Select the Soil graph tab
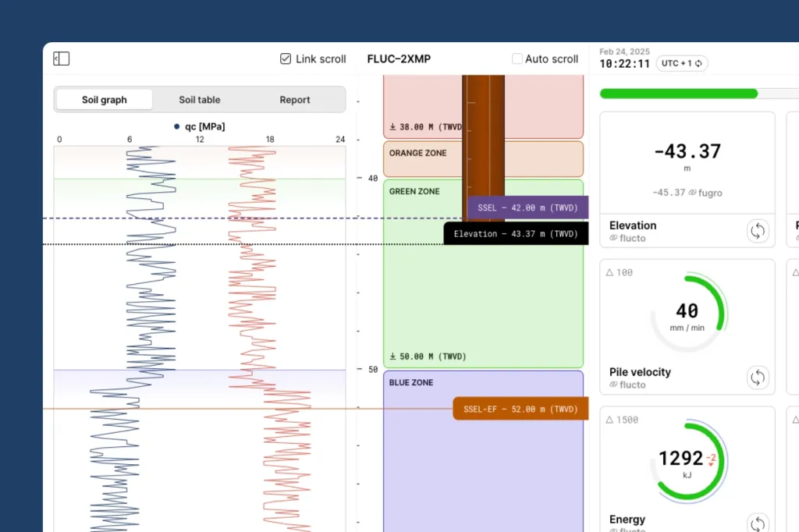Viewport: 799px width, 532px height. tap(104, 100)
